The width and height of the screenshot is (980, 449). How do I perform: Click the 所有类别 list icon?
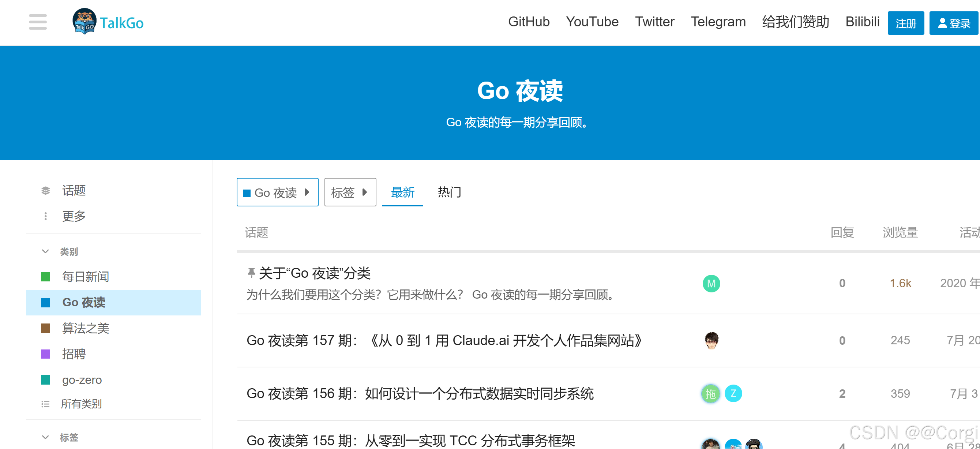point(46,404)
